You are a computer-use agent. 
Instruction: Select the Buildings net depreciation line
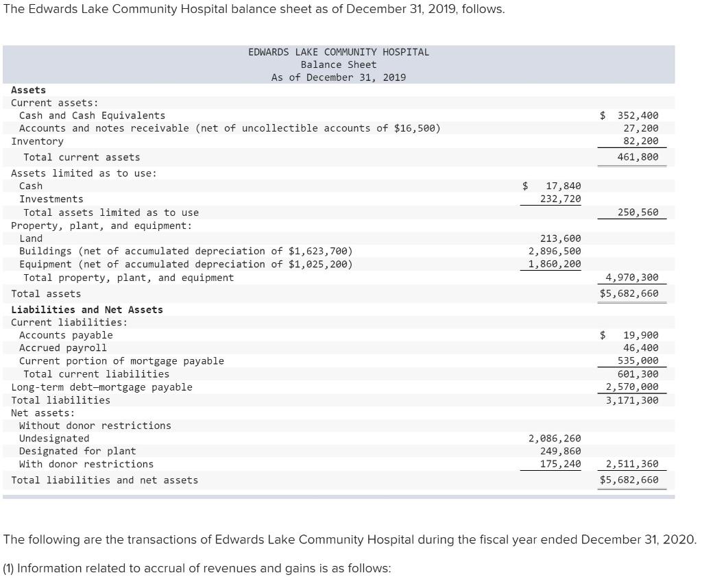[192, 251]
